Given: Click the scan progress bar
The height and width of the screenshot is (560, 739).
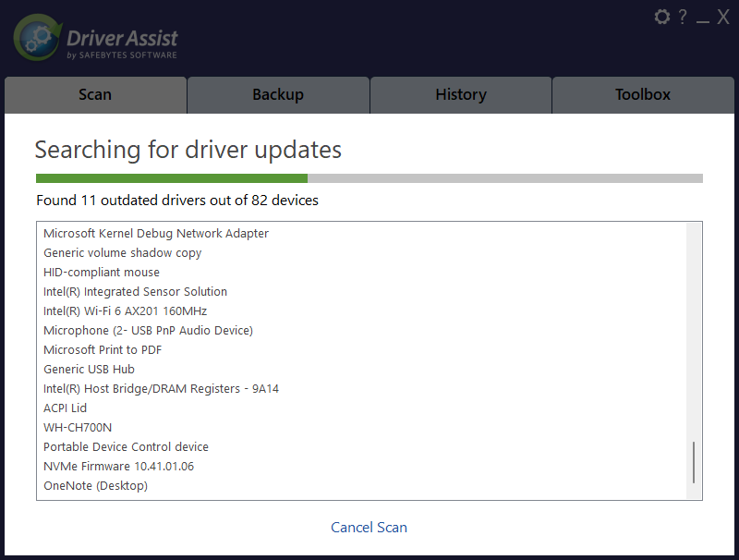Looking at the screenshot, I should 369,177.
